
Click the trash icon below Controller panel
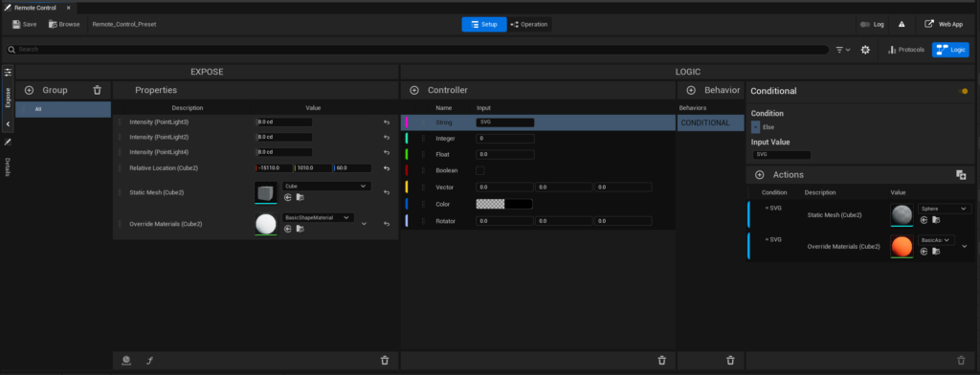pyautogui.click(x=662, y=360)
